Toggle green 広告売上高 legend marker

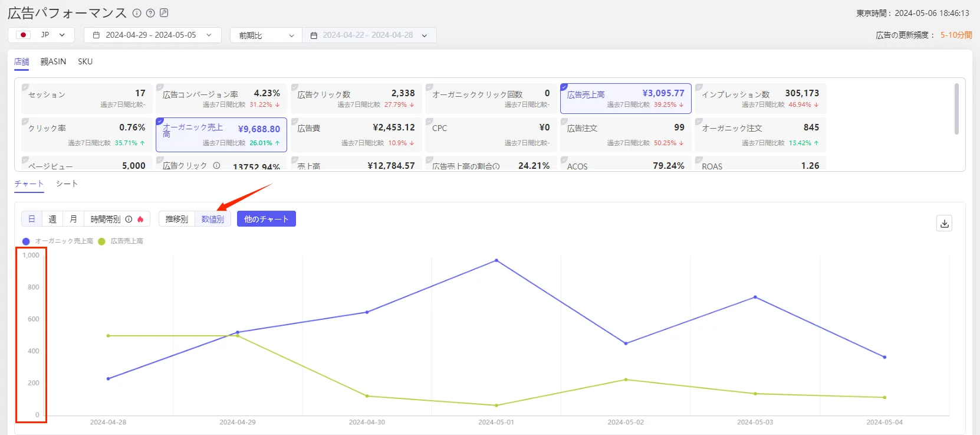coord(101,241)
